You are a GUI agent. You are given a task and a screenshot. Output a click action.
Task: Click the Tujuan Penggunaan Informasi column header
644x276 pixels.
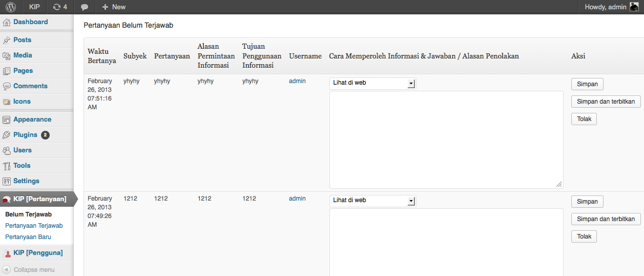pyautogui.click(x=262, y=56)
